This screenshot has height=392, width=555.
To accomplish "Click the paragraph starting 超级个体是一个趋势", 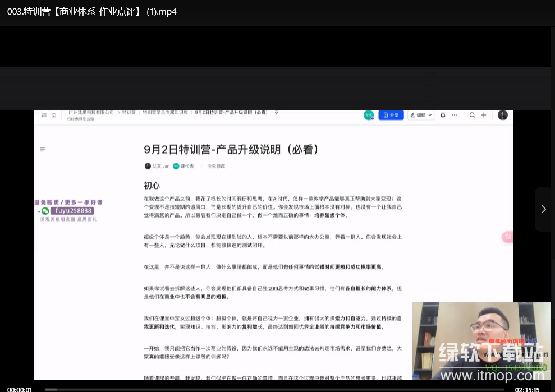I will pyautogui.click(x=273, y=241).
